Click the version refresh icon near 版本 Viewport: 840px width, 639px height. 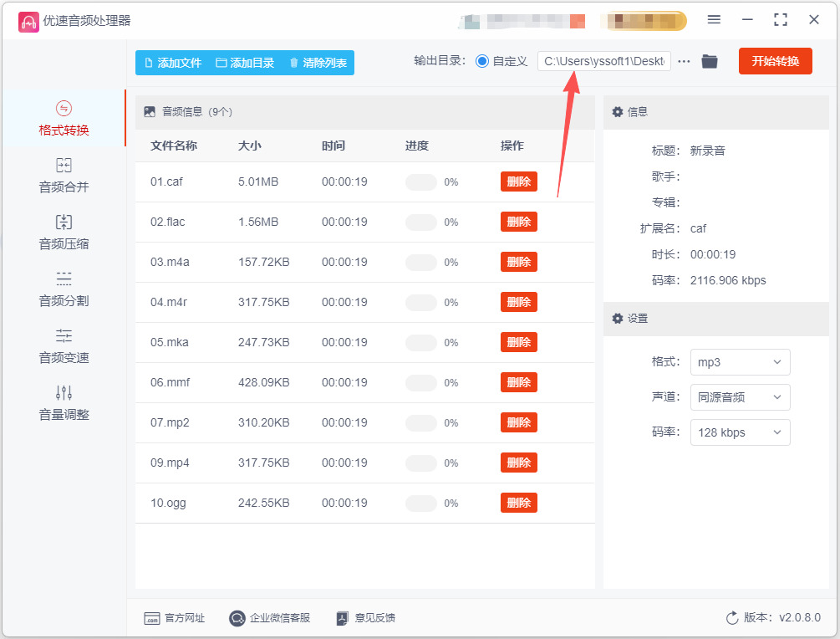[x=732, y=618]
